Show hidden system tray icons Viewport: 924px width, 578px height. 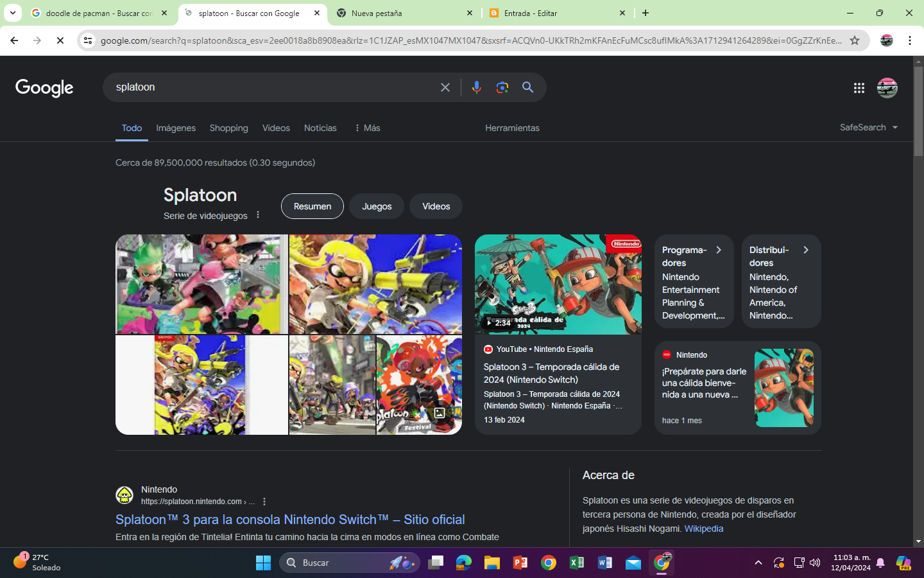tap(758, 563)
